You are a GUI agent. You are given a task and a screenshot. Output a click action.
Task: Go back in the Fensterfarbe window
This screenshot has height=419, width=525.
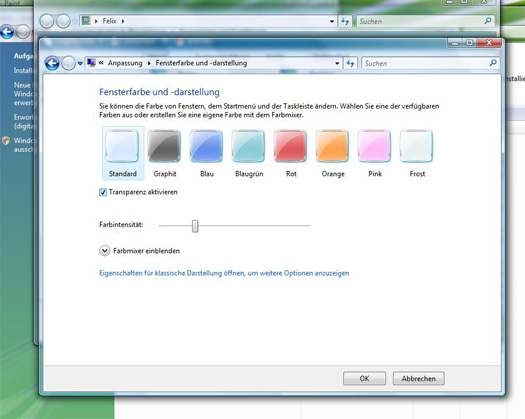(x=52, y=63)
